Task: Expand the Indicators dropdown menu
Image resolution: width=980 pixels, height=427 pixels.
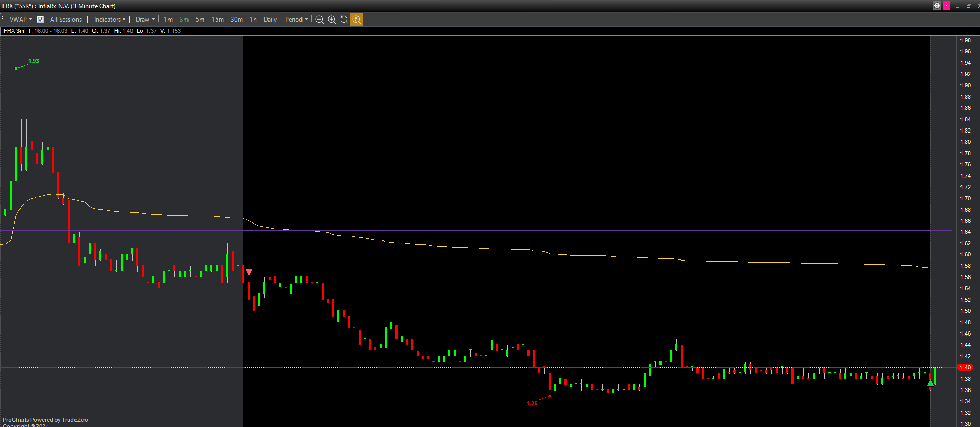Action: tap(109, 20)
